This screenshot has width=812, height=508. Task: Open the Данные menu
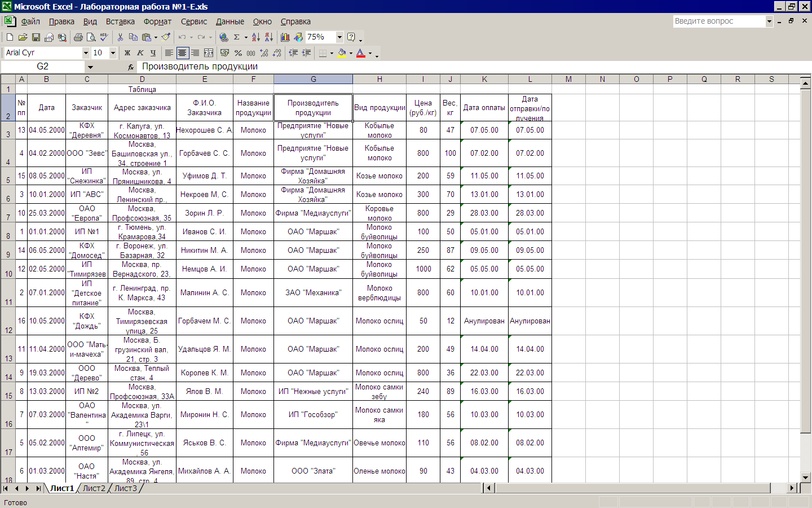coord(230,21)
